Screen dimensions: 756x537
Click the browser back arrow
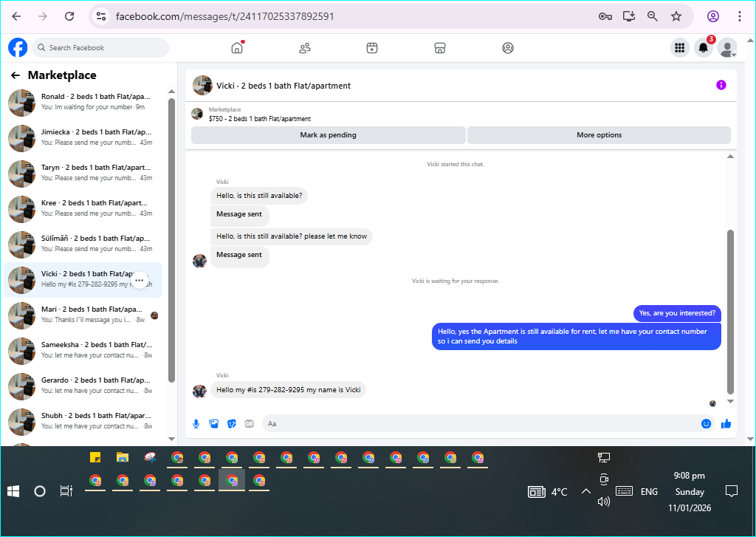pyautogui.click(x=16, y=16)
